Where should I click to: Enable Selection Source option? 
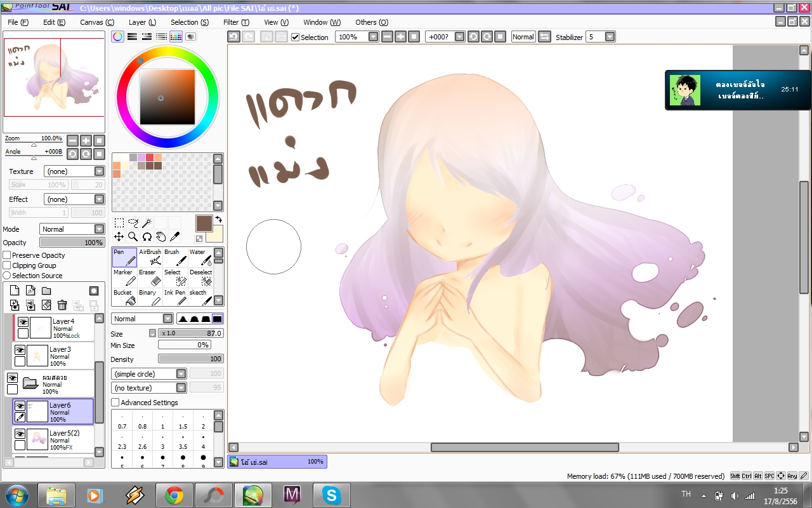click(x=7, y=276)
